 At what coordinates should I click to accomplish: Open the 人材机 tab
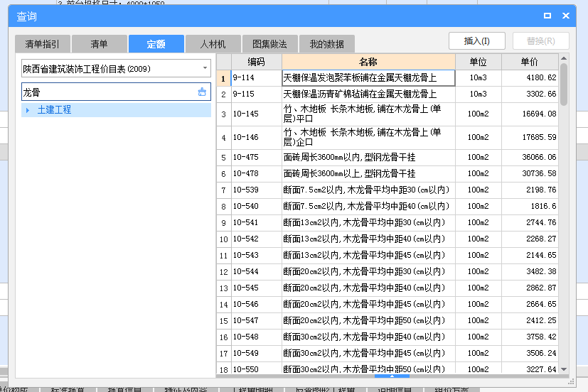coord(213,44)
